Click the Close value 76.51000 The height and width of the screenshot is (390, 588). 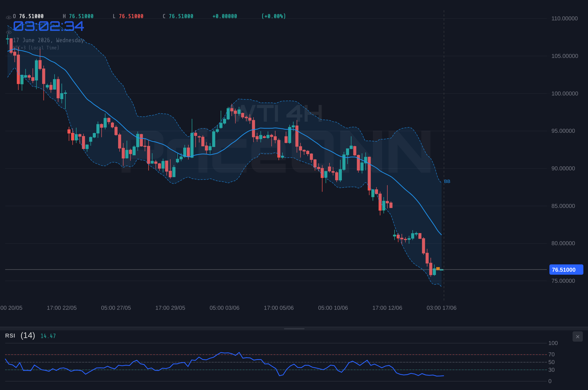(x=181, y=16)
